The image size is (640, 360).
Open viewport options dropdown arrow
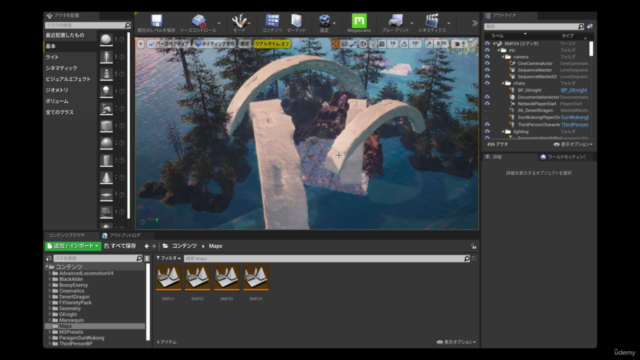click(x=140, y=44)
